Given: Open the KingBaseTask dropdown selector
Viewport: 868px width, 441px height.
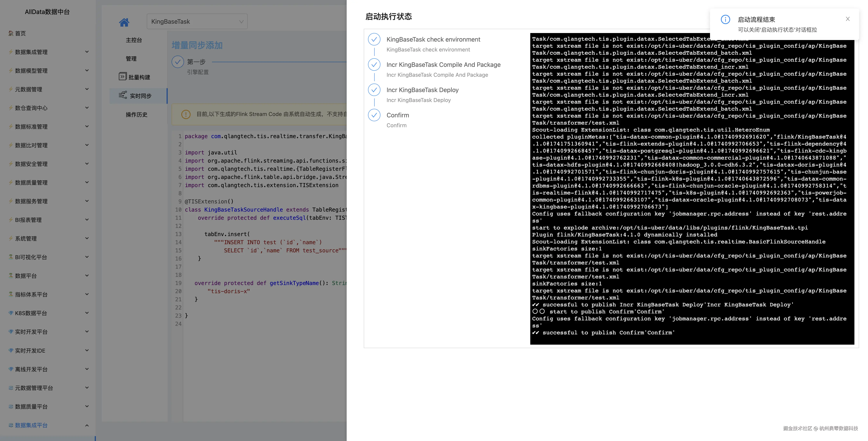Looking at the screenshot, I should tap(197, 22).
